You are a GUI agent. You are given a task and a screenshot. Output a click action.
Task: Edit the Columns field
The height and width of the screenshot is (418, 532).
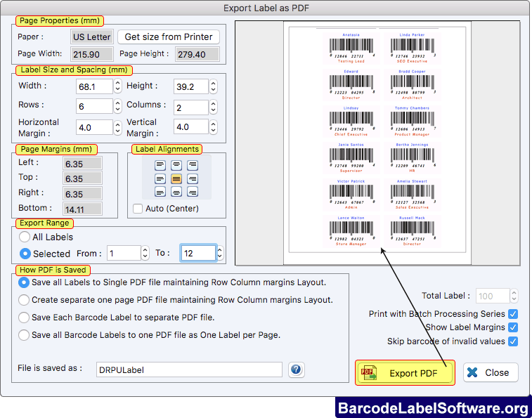191,107
